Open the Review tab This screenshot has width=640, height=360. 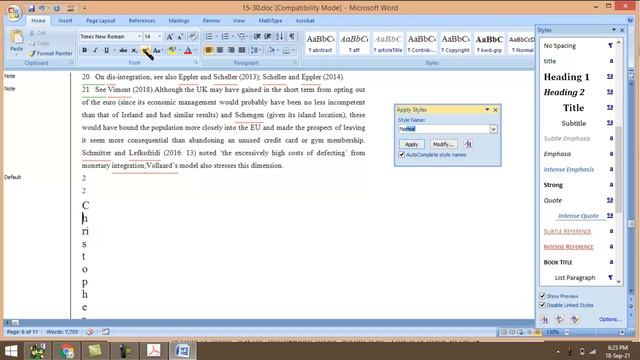(211, 20)
